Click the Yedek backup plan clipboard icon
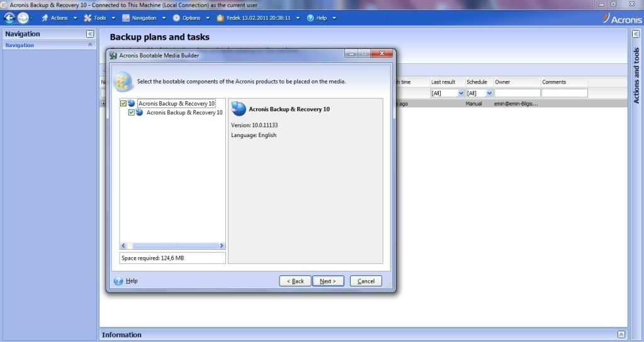 click(x=220, y=18)
